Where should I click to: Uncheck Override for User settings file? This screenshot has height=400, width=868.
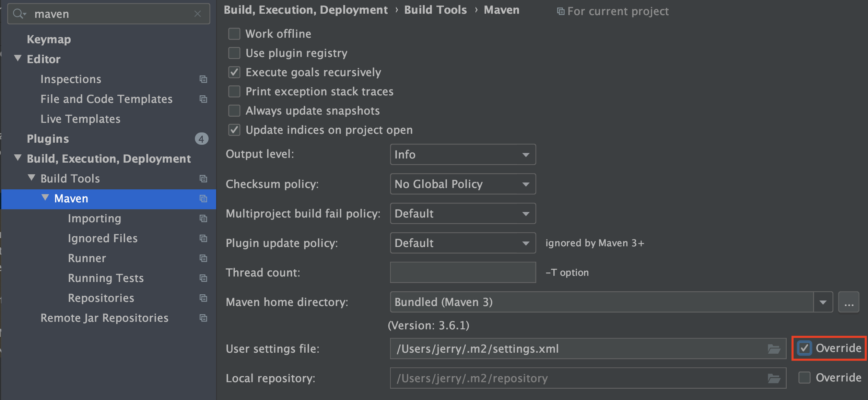click(805, 348)
